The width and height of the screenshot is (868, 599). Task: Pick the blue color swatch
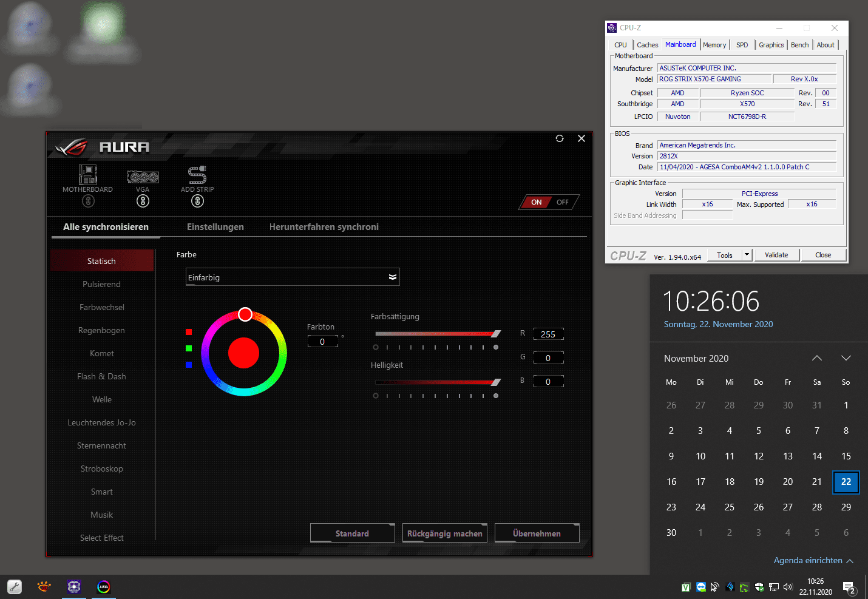(189, 365)
